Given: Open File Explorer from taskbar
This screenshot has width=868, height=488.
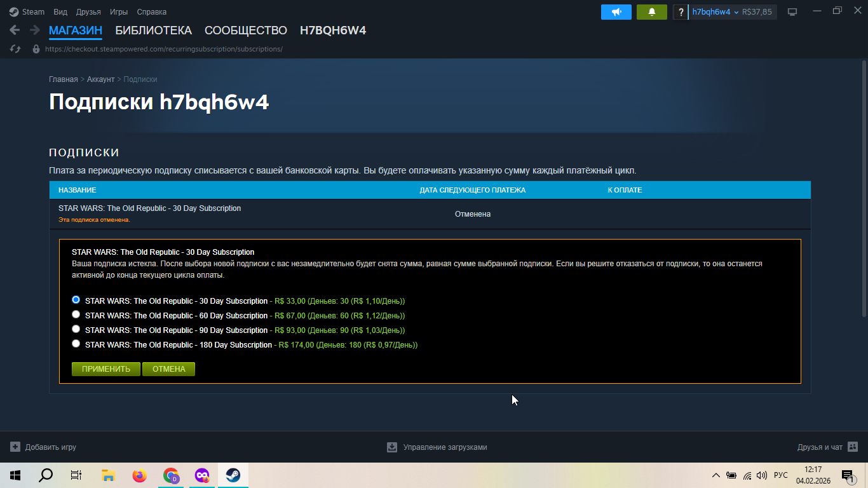Looking at the screenshot, I should [108, 475].
